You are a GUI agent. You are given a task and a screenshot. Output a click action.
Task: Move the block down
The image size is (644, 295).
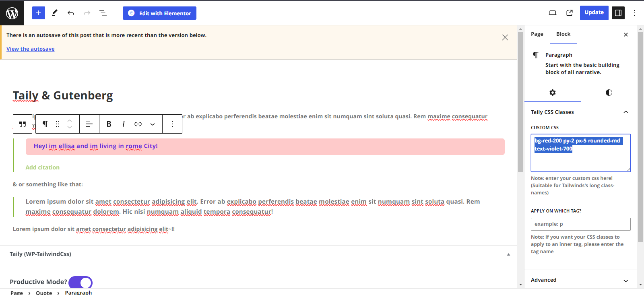(x=70, y=128)
